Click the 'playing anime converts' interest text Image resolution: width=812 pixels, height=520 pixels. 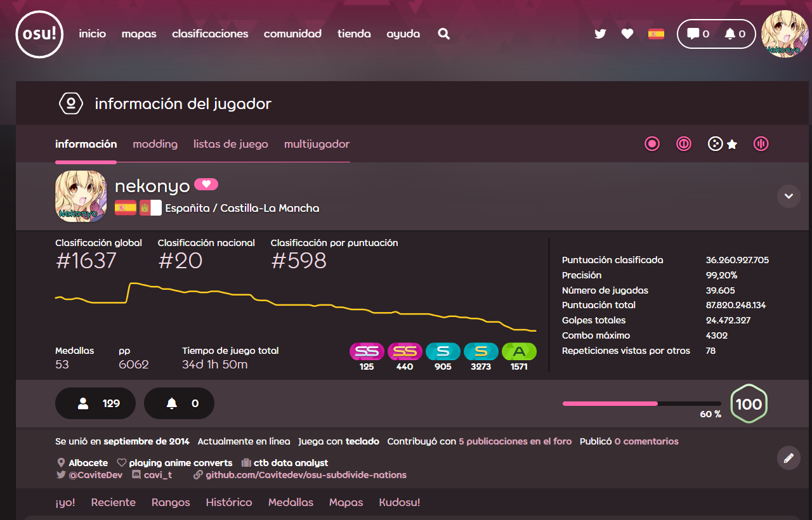(x=181, y=463)
